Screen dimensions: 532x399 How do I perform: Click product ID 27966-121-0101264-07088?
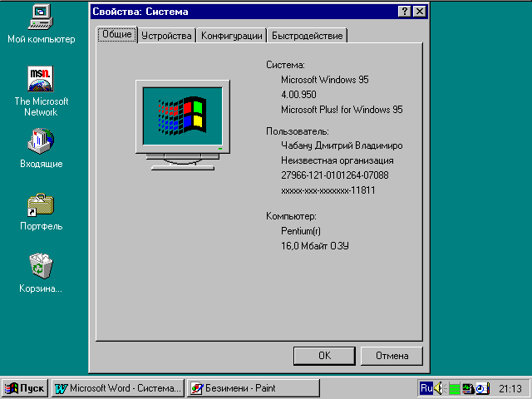[x=334, y=175]
